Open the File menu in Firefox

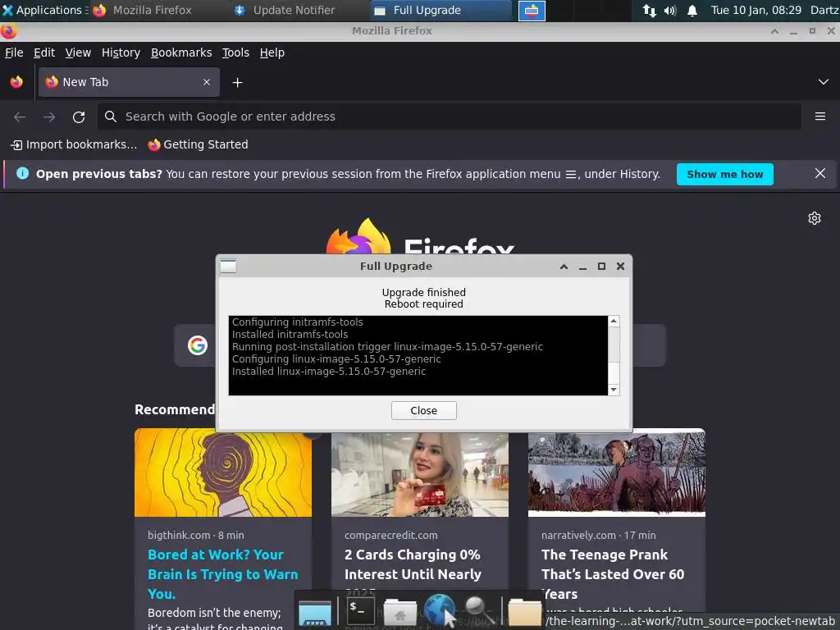[14, 52]
